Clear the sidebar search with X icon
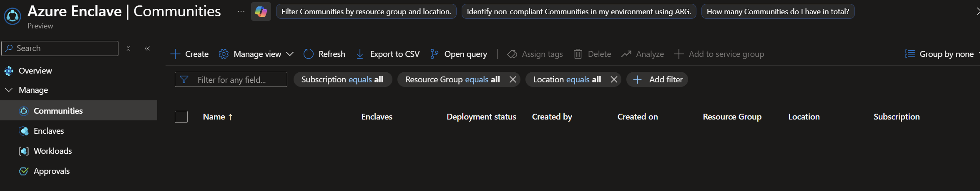The image size is (980, 191). click(x=128, y=48)
